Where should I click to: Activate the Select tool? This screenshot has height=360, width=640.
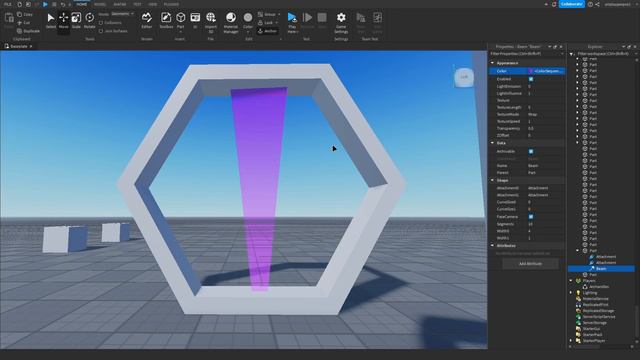(x=51, y=20)
